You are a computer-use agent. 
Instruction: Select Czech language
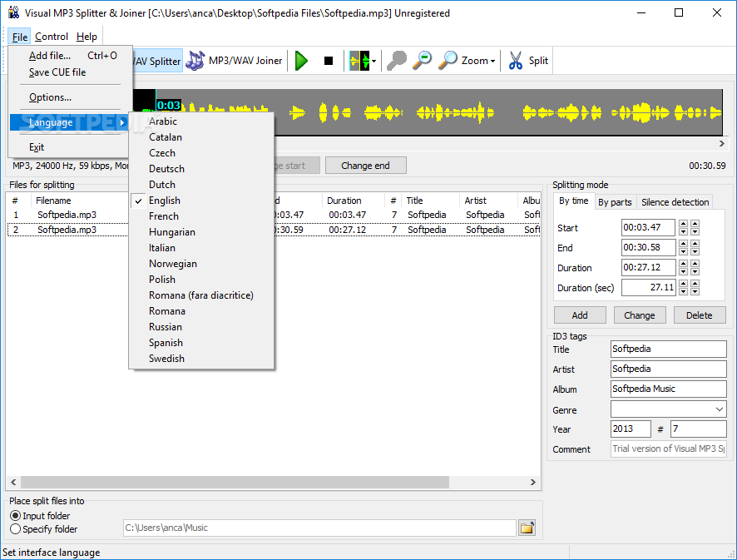(x=201, y=153)
